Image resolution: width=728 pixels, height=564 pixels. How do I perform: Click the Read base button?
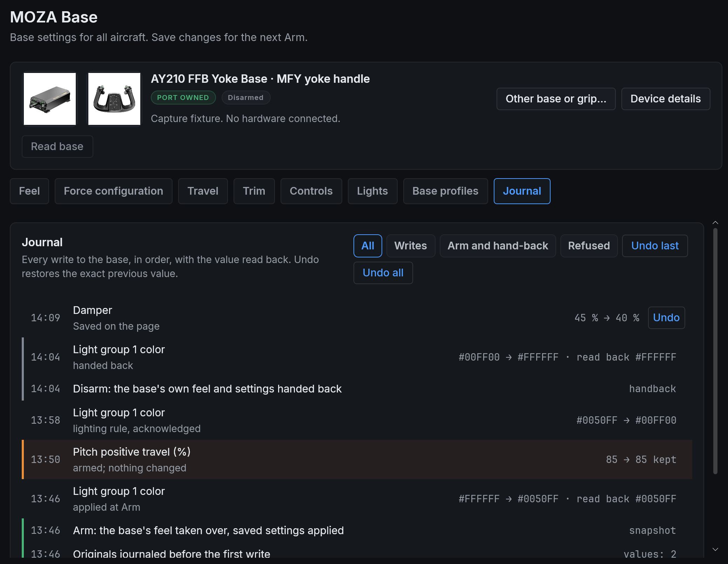coord(57,147)
